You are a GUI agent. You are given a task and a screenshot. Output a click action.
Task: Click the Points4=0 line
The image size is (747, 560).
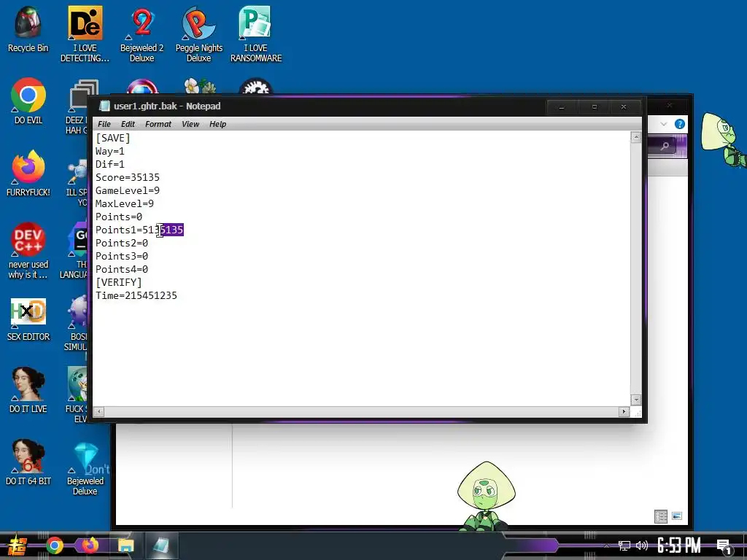tap(122, 270)
